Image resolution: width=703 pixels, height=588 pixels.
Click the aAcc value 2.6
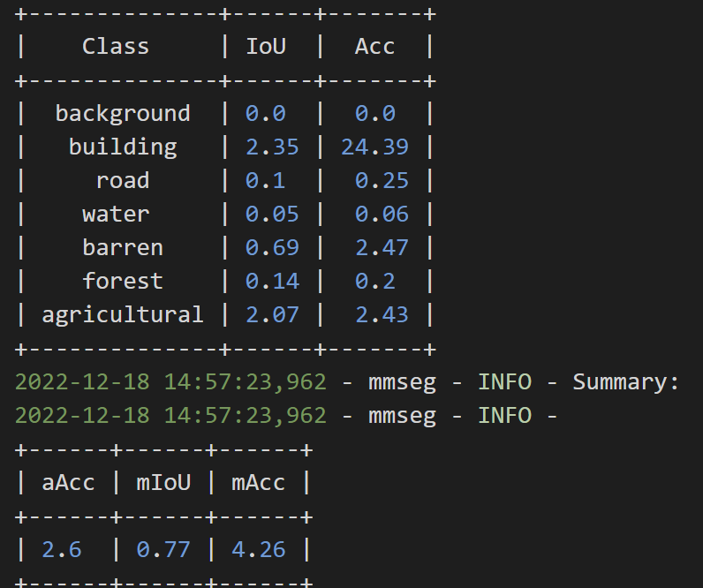pyautogui.click(x=62, y=550)
